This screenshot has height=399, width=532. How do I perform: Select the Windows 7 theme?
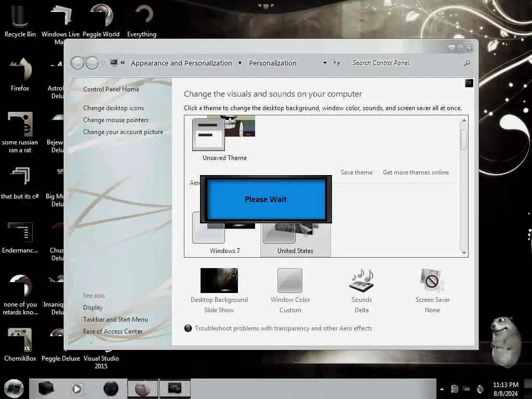[224, 234]
